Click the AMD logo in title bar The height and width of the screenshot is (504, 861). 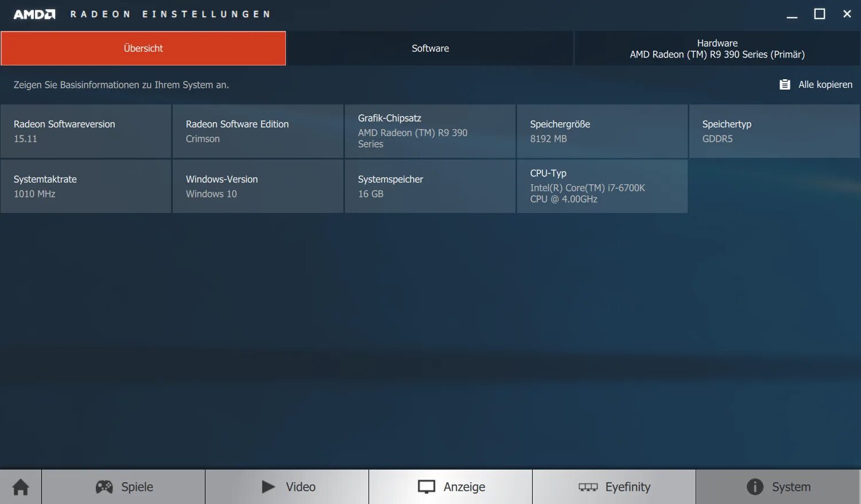[34, 14]
